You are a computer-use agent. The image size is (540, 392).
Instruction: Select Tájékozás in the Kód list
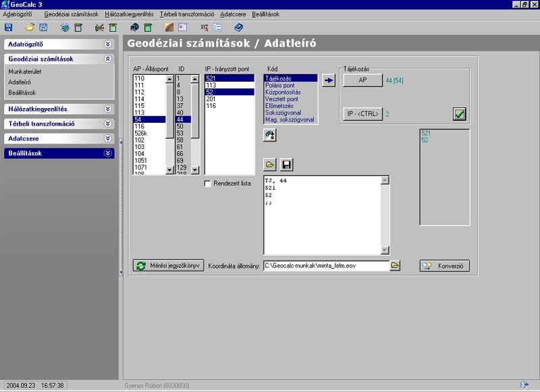(290, 78)
